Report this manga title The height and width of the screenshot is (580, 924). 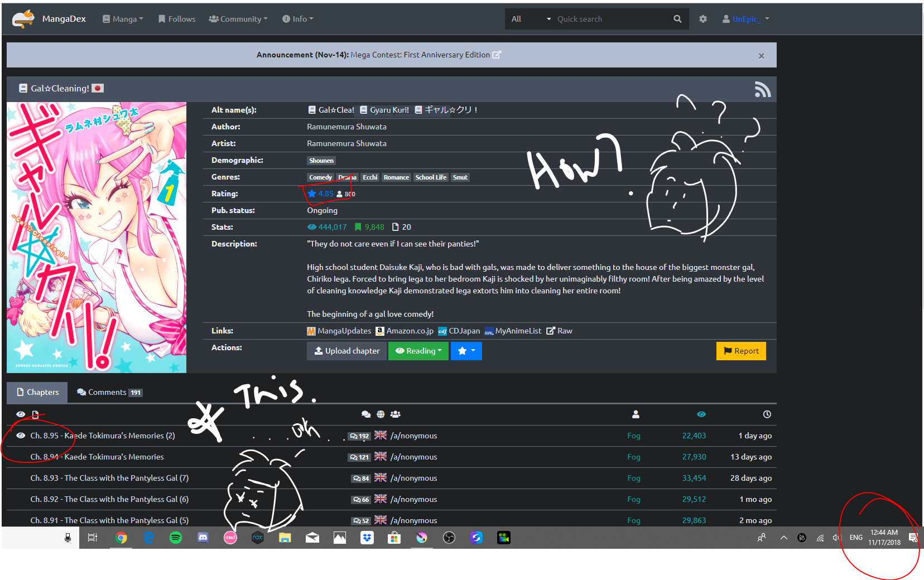pyautogui.click(x=741, y=351)
